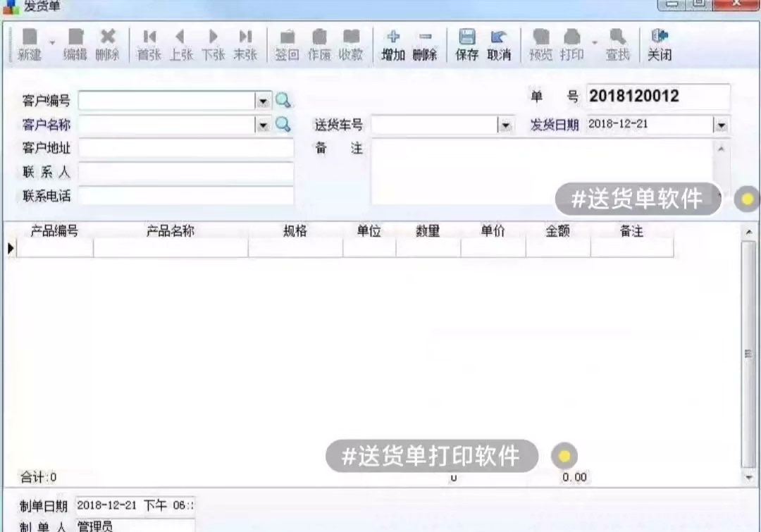The width and height of the screenshot is (761, 532).
Task: Remove a row with the minus 删除 icon
Action: [x=425, y=44]
